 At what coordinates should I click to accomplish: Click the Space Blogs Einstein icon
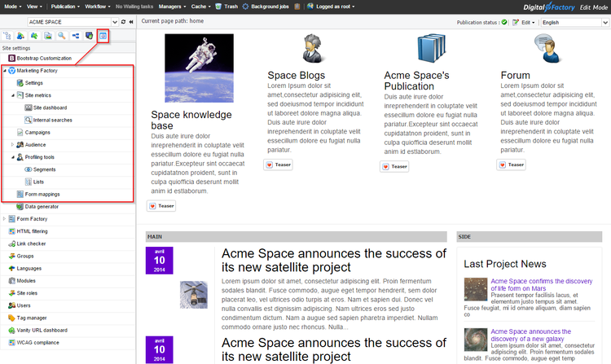click(x=314, y=49)
